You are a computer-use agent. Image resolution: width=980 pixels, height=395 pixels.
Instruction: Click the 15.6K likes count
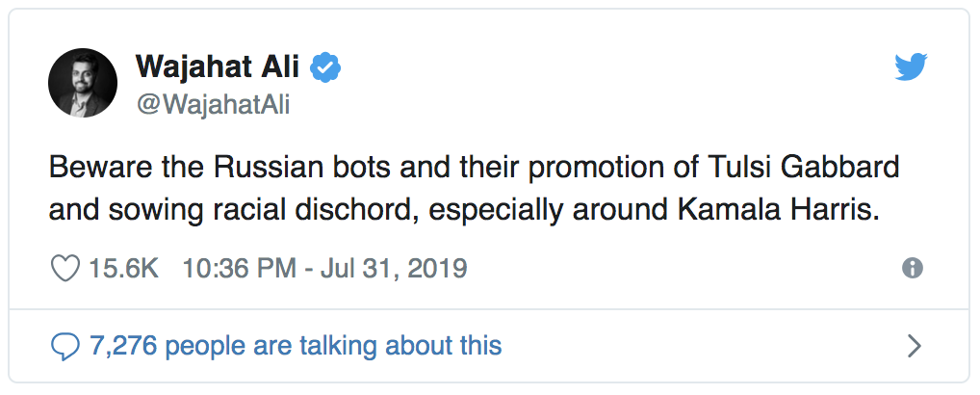124,268
